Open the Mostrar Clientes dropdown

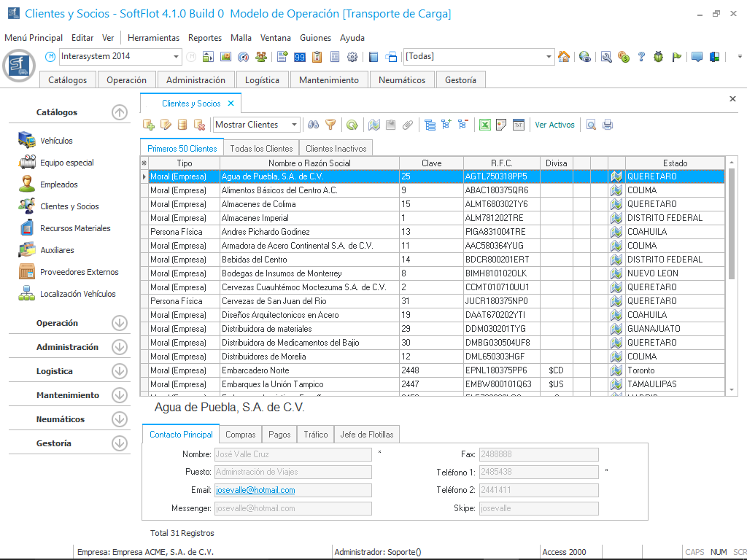pos(294,125)
